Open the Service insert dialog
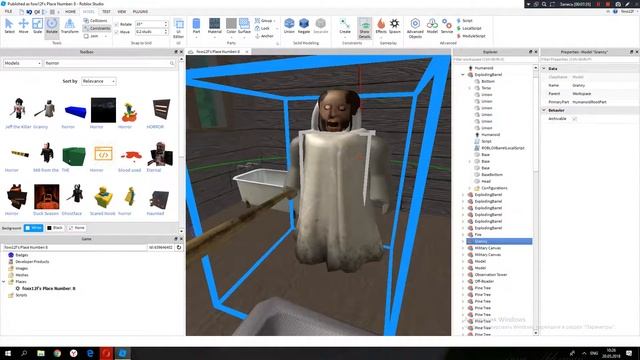The height and width of the screenshot is (360, 640). tap(447, 26)
